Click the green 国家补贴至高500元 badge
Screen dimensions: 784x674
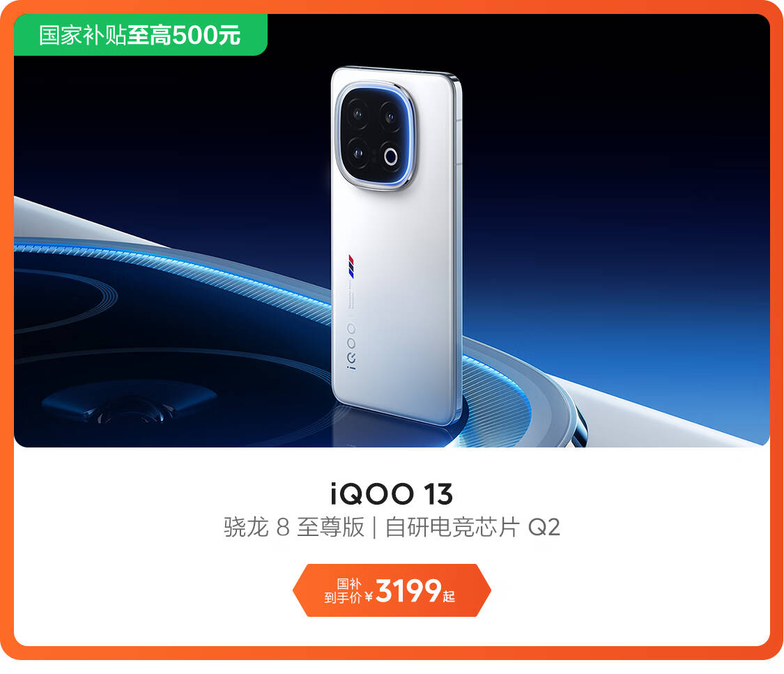click(x=141, y=34)
